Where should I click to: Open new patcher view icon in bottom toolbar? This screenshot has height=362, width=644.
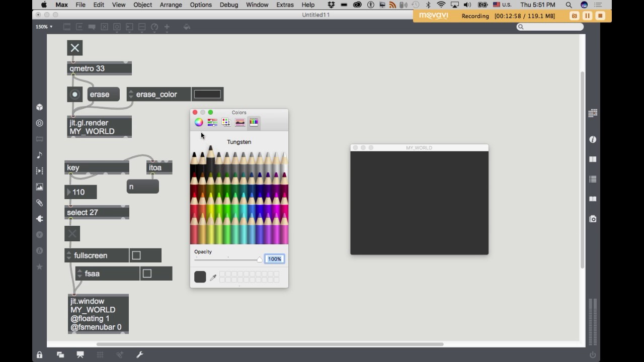click(x=60, y=354)
